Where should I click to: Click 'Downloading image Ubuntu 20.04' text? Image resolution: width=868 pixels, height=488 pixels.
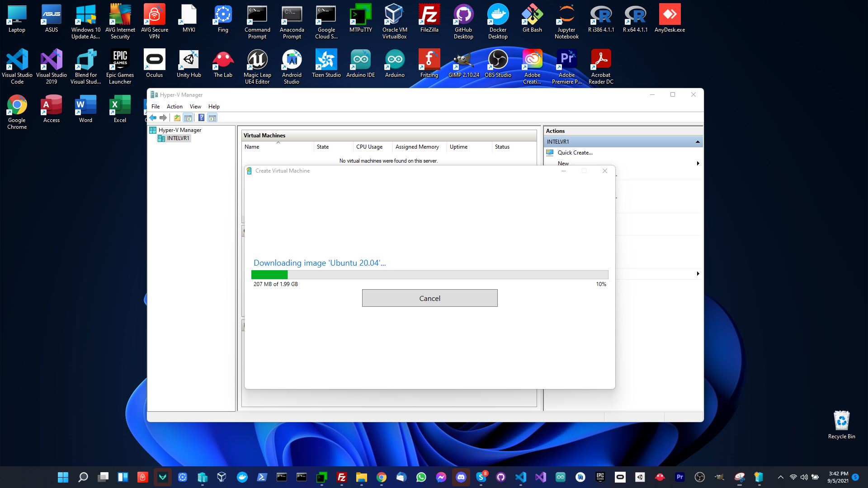point(320,263)
